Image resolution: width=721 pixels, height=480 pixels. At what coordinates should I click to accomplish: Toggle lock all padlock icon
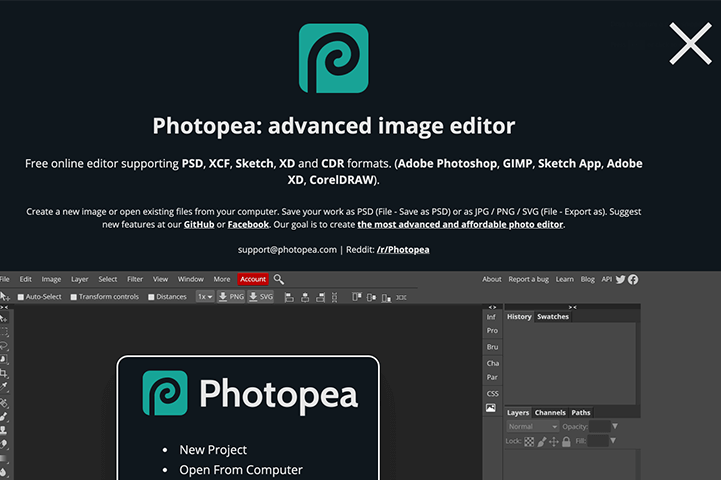tap(566, 441)
